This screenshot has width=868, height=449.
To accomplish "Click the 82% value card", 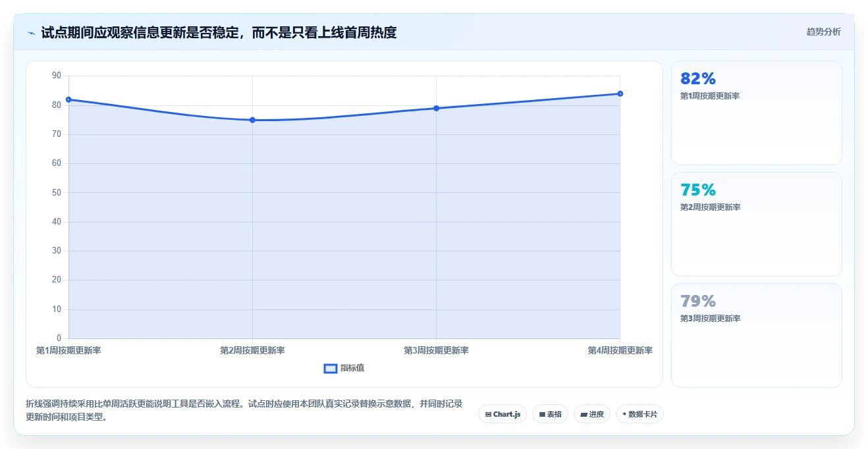I will point(756,113).
